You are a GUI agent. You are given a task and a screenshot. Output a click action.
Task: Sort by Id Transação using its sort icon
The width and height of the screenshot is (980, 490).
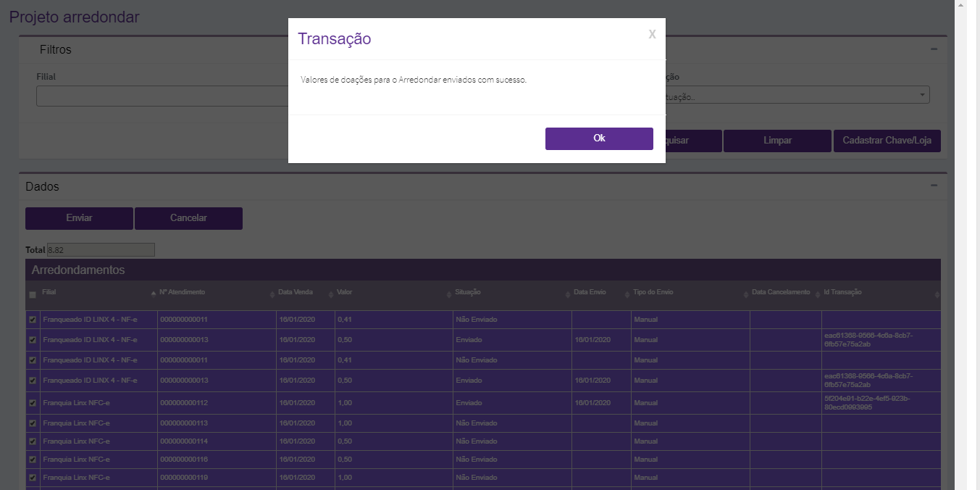tap(937, 295)
